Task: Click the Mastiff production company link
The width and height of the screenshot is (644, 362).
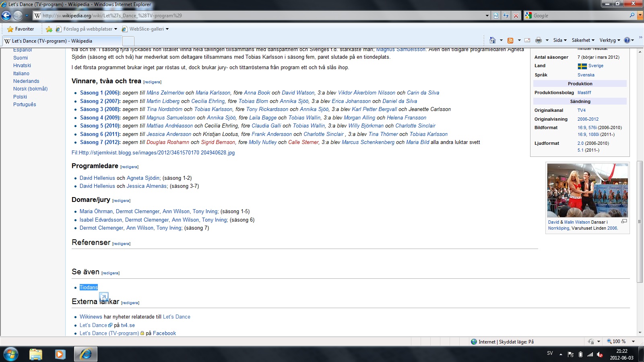Action: (x=584, y=93)
